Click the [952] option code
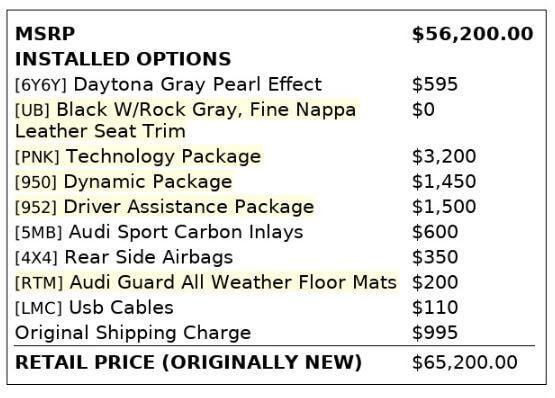 pos(36,207)
